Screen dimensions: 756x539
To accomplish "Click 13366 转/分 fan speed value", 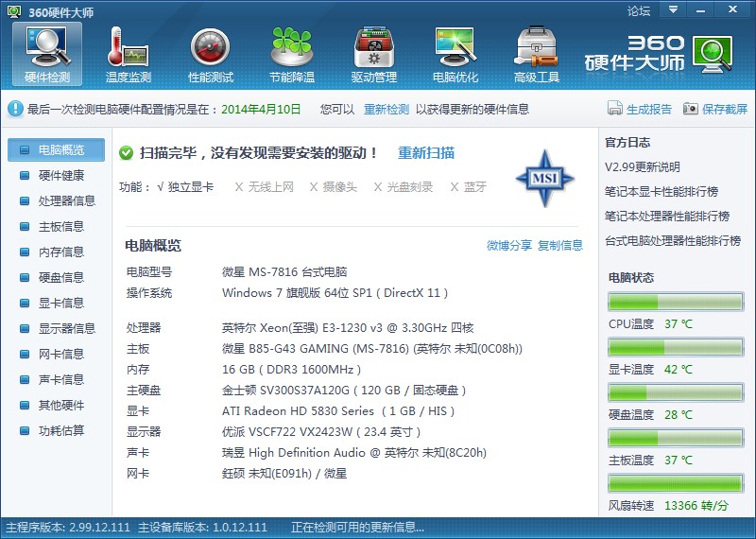I will [696, 506].
